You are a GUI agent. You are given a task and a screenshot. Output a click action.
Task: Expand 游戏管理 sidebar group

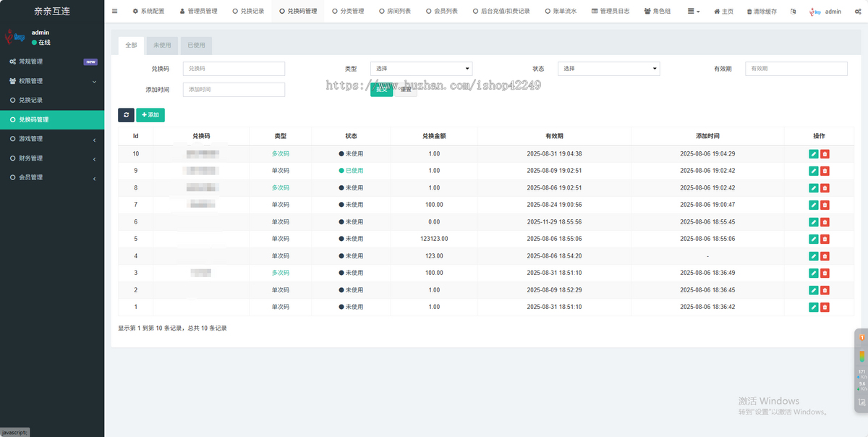pyautogui.click(x=52, y=139)
